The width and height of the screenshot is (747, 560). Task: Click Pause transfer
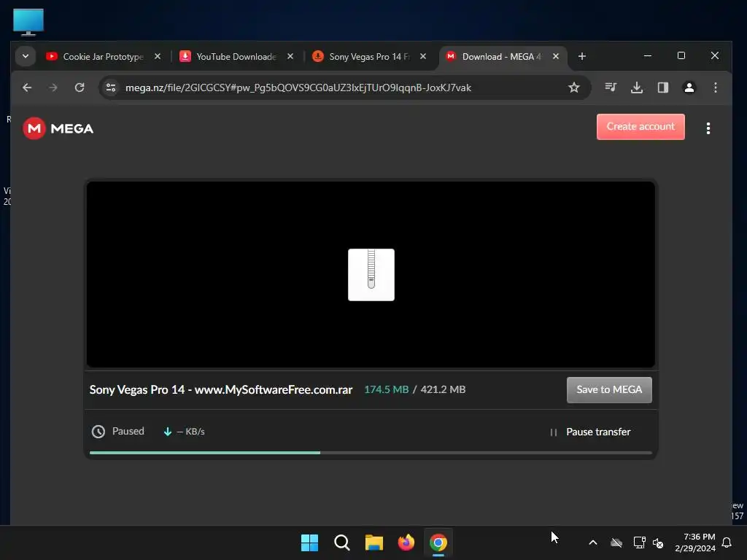point(590,432)
